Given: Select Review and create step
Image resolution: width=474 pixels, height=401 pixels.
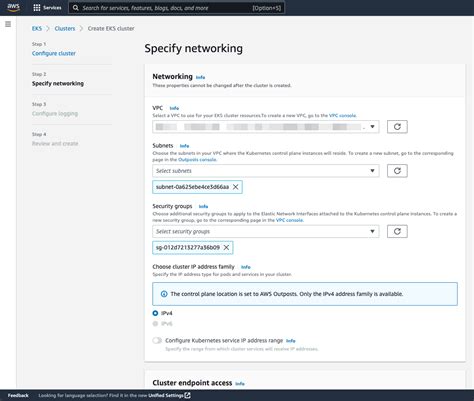Looking at the screenshot, I should (55, 144).
